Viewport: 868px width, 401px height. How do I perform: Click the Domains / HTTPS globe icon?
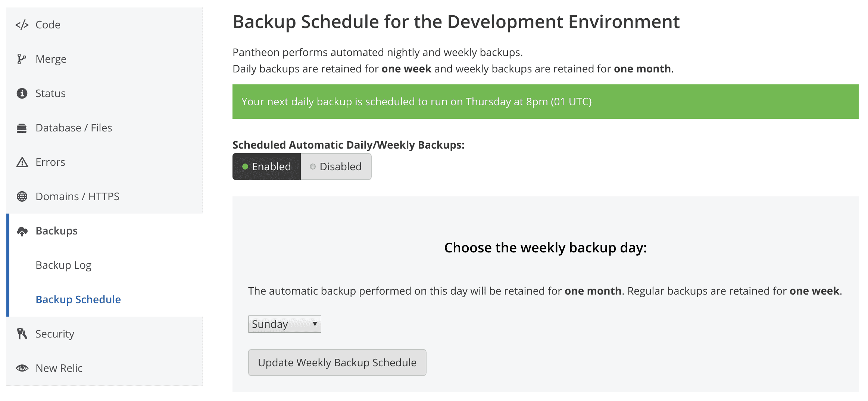pos(22,196)
